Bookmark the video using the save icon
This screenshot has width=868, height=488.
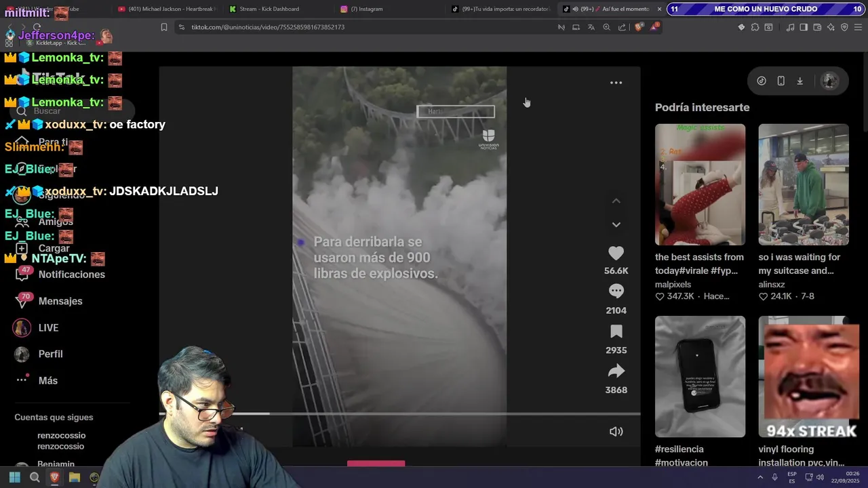point(616,331)
